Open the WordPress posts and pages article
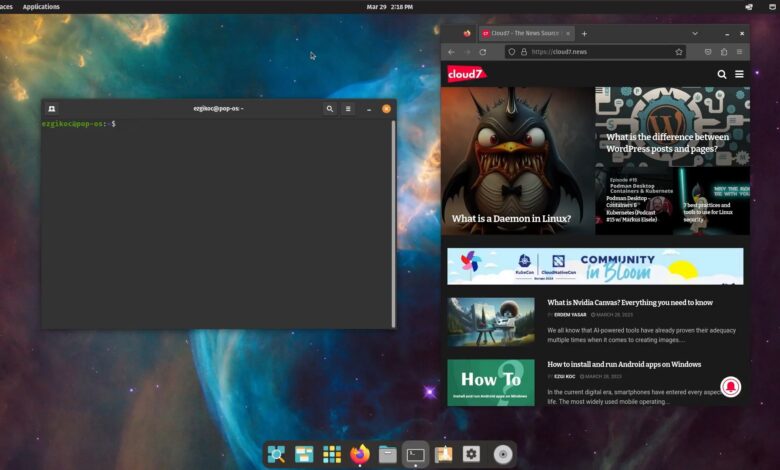Image resolution: width=780 pixels, height=470 pixels. click(667, 143)
